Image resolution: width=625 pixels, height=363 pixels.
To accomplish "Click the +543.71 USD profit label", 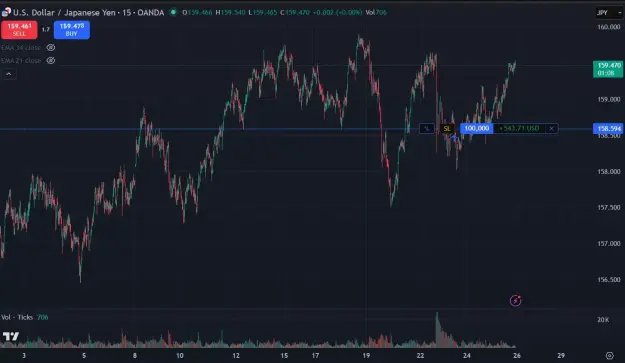I will click(519, 128).
